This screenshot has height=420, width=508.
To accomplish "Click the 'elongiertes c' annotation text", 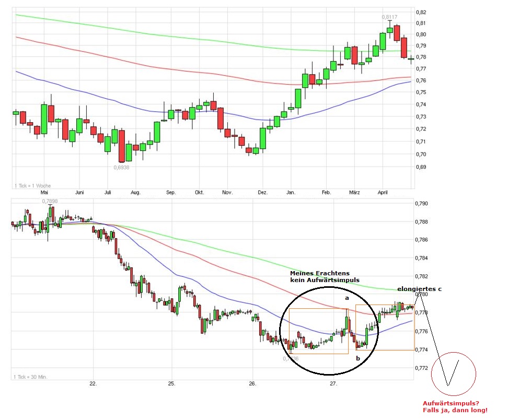I will pos(419,289).
